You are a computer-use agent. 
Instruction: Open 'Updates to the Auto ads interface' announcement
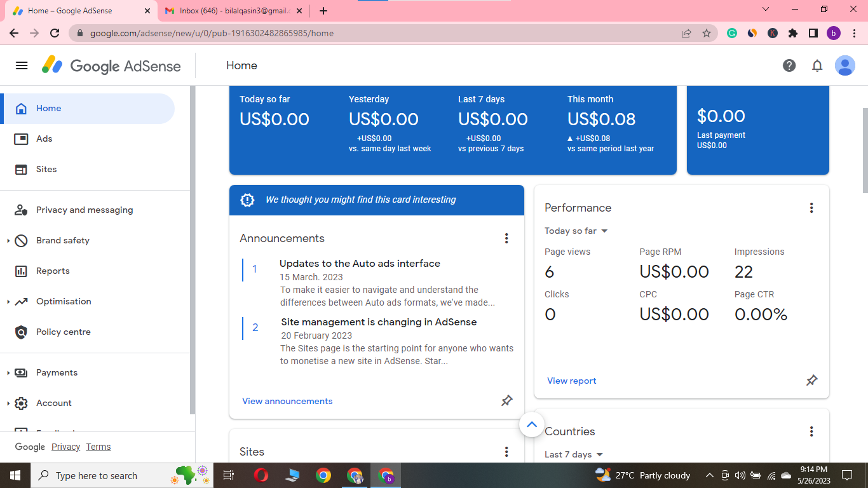360,264
